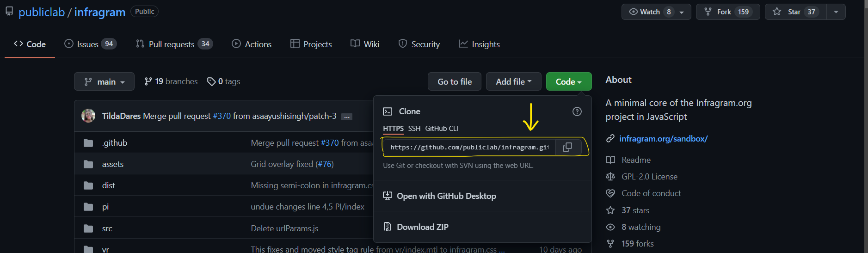This screenshot has width=868, height=253.
Task: View the 0 tags link
Action: (x=224, y=81)
